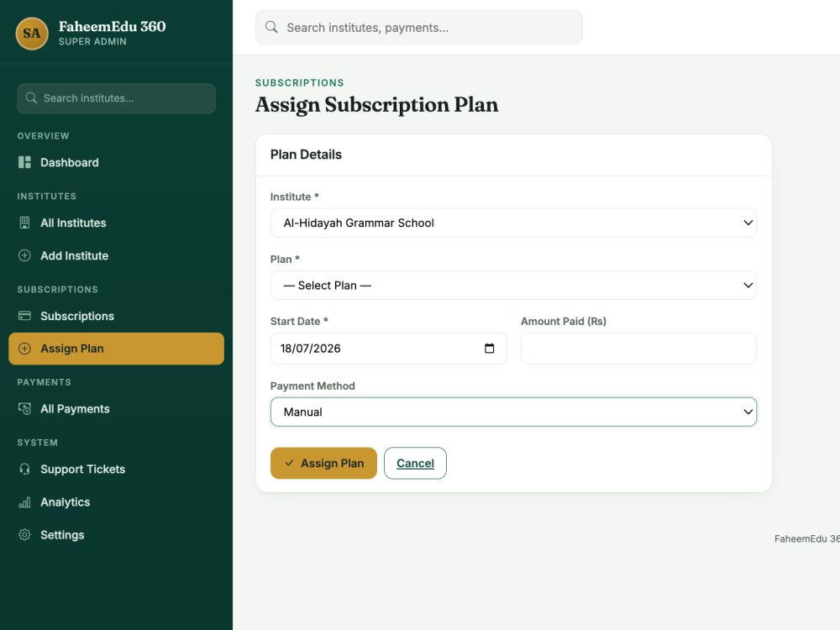
Task: Open Support Tickets
Action: (116, 470)
